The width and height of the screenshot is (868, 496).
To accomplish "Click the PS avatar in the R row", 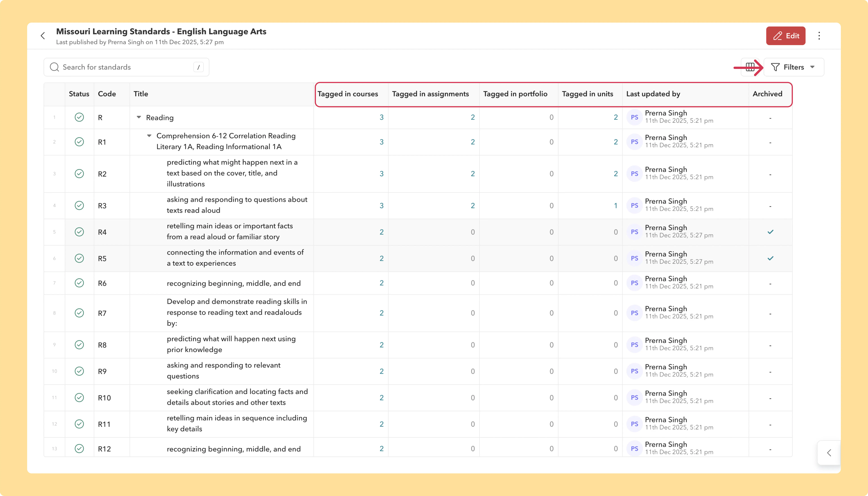I will tap(634, 118).
